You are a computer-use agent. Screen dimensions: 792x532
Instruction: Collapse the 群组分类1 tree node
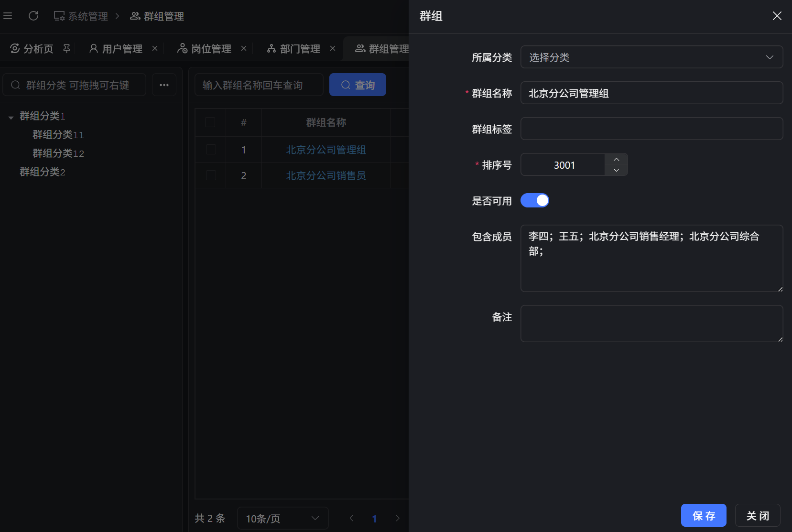click(11, 117)
